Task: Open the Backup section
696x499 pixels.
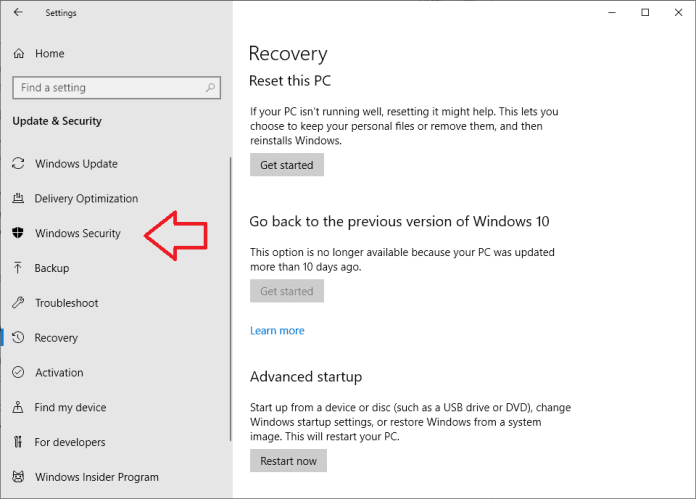Action: click(x=52, y=268)
